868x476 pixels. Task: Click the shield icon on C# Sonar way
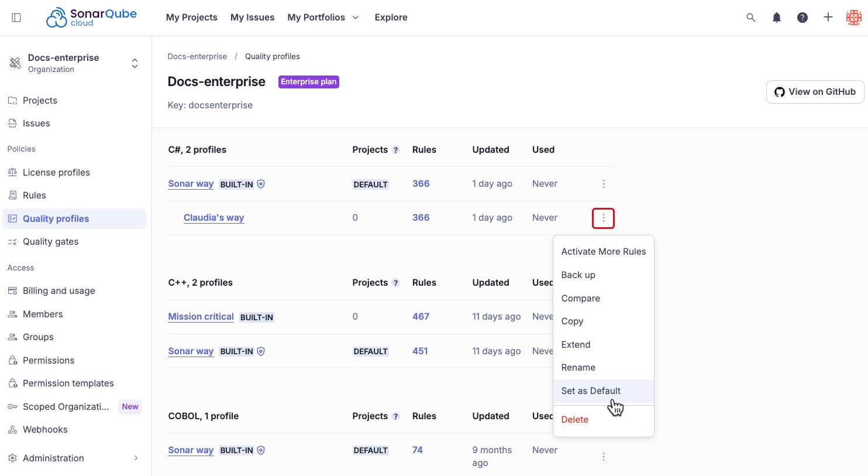(x=261, y=184)
